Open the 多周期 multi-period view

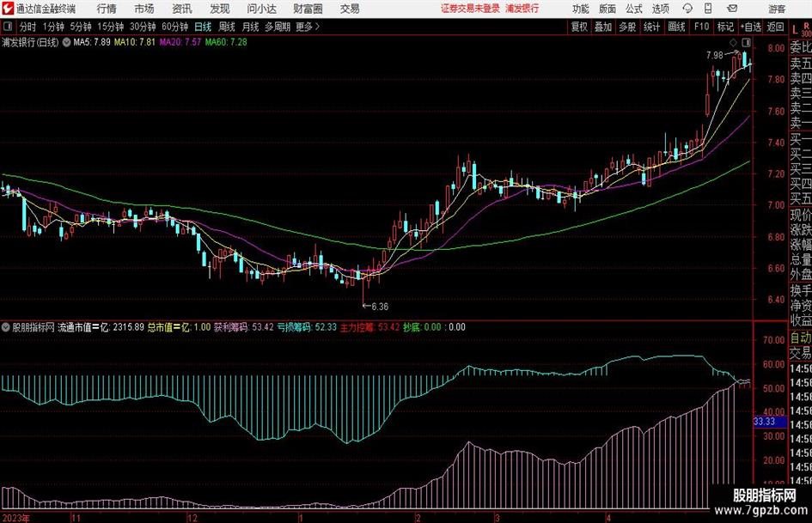[278, 27]
